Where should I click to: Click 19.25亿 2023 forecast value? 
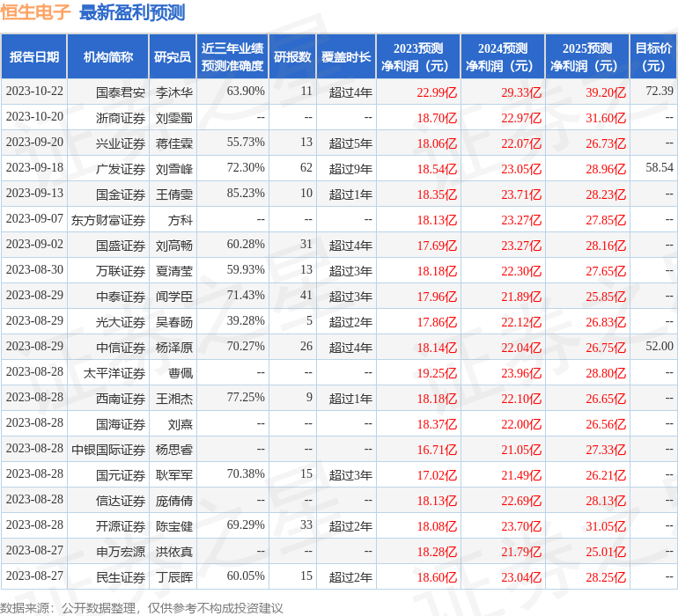point(437,372)
